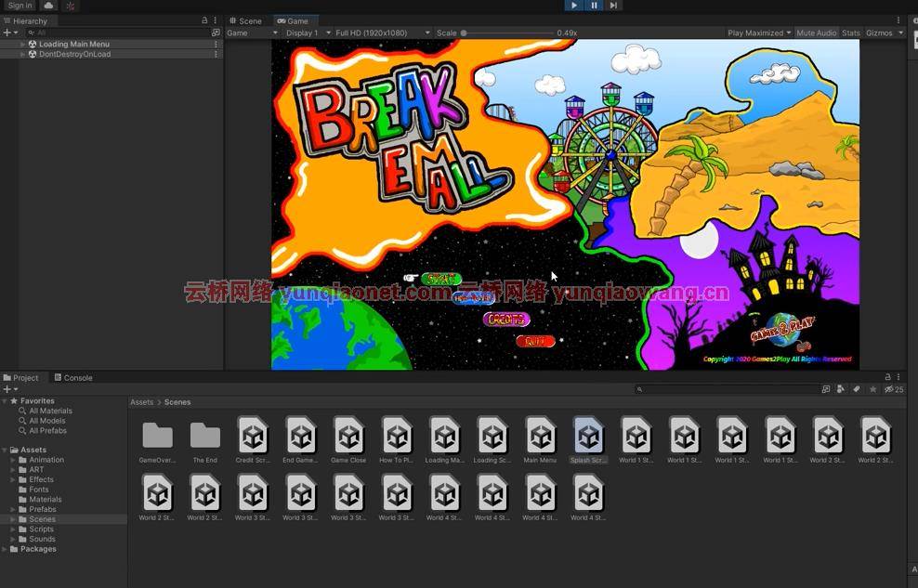This screenshot has width=918, height=588.
Task: Open the Full HD (1920x1080) resolution dropdown
Action: pyautogui.click(x=382, y=33)
